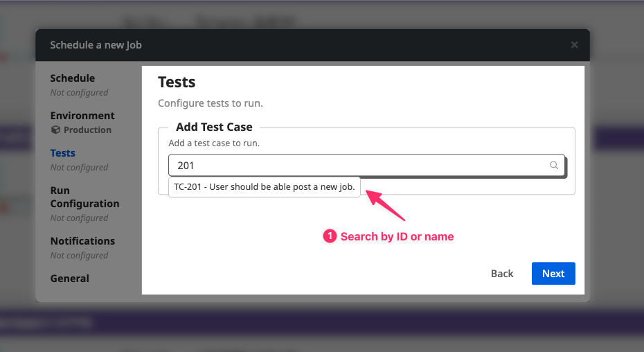Select the Tests step in sidebar
The width and height of the screenshot is (644, 352).
tap(62, 153)
